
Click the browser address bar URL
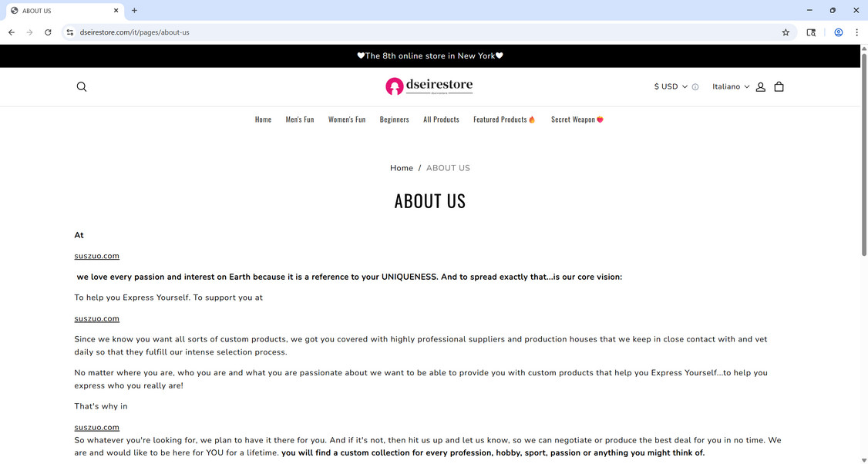pyautogui.click(x=135, y=32)
